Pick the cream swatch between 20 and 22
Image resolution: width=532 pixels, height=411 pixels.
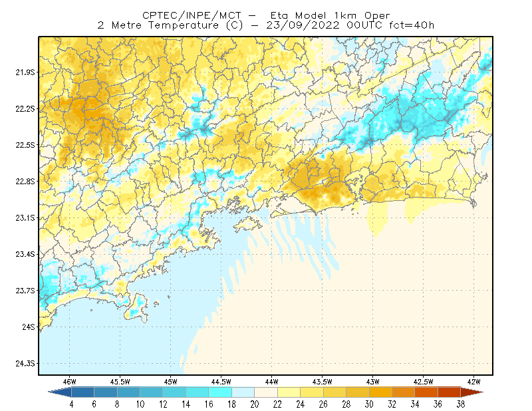tap(266, 392)
